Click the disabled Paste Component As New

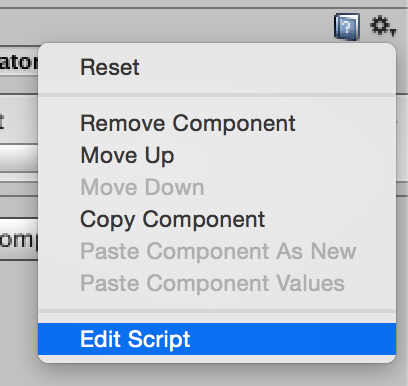(x=217, y=251)
